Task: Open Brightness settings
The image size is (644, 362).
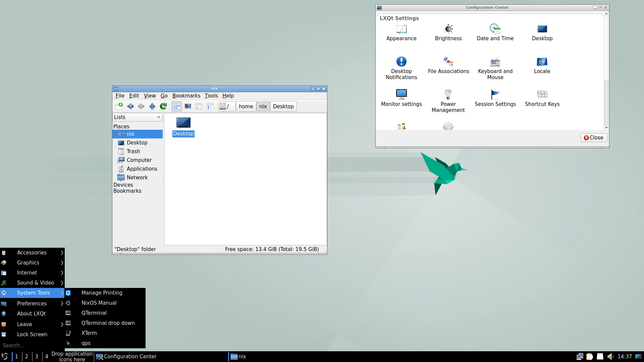Action: tap(448, 33)
